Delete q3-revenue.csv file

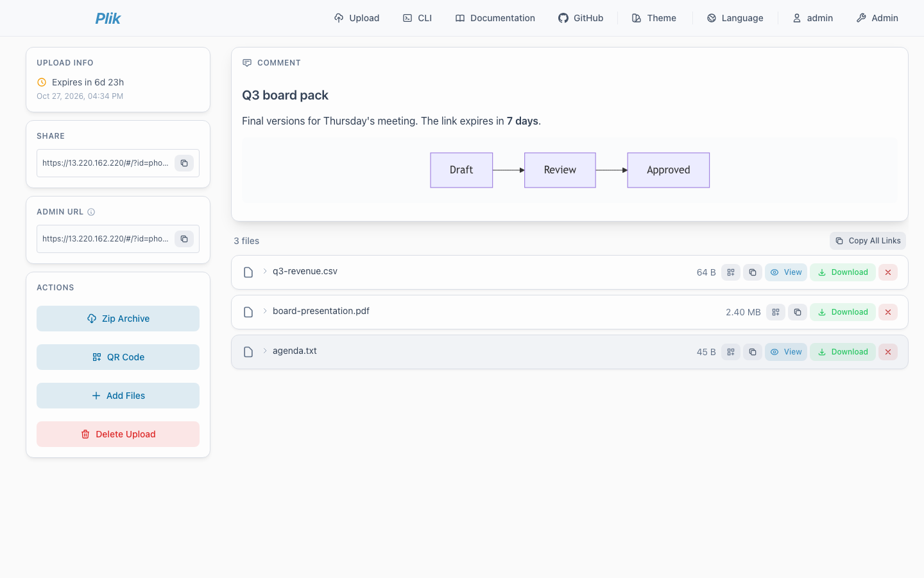click(x=888, y=272)
